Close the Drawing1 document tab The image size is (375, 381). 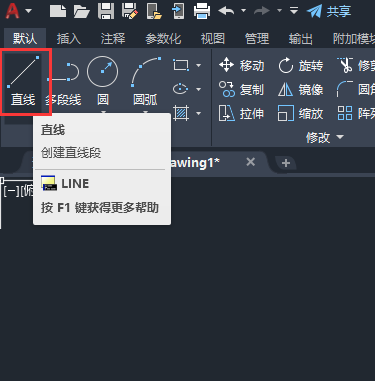click(251, 162)
